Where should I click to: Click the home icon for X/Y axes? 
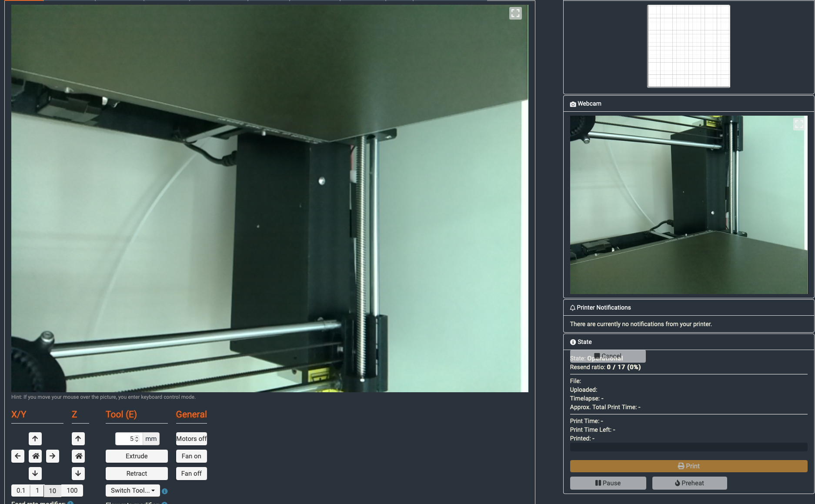coord(36,456)
